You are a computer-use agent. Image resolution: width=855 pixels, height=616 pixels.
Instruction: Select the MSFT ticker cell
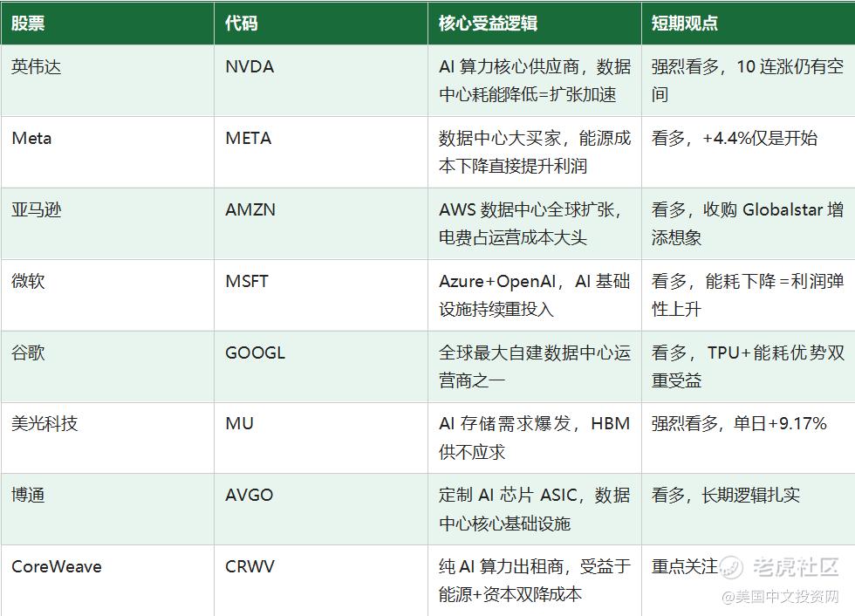tap(321, 295)
